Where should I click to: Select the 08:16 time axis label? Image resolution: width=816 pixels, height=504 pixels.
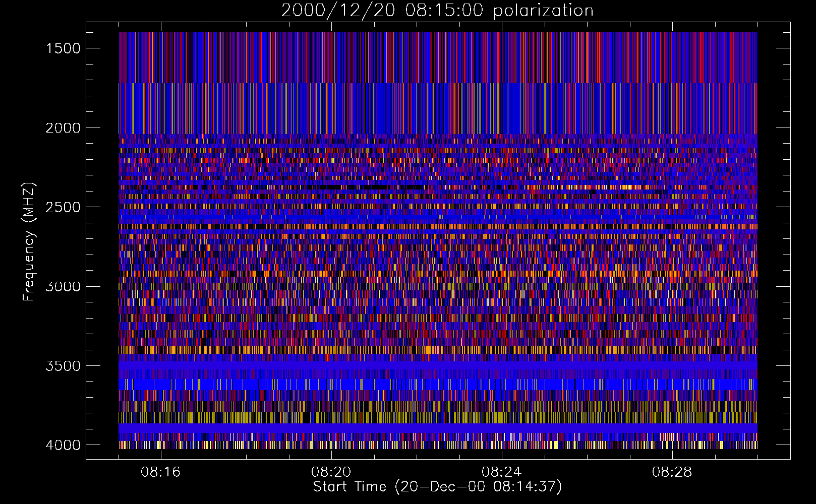coord(161,472)
